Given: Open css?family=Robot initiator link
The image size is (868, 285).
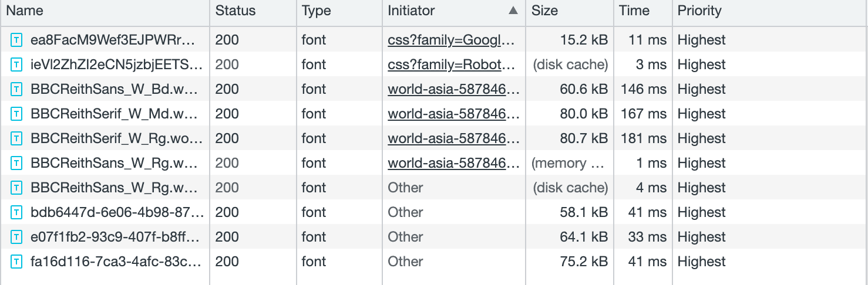Looking at the screenshot, I should tap(452, 65).
